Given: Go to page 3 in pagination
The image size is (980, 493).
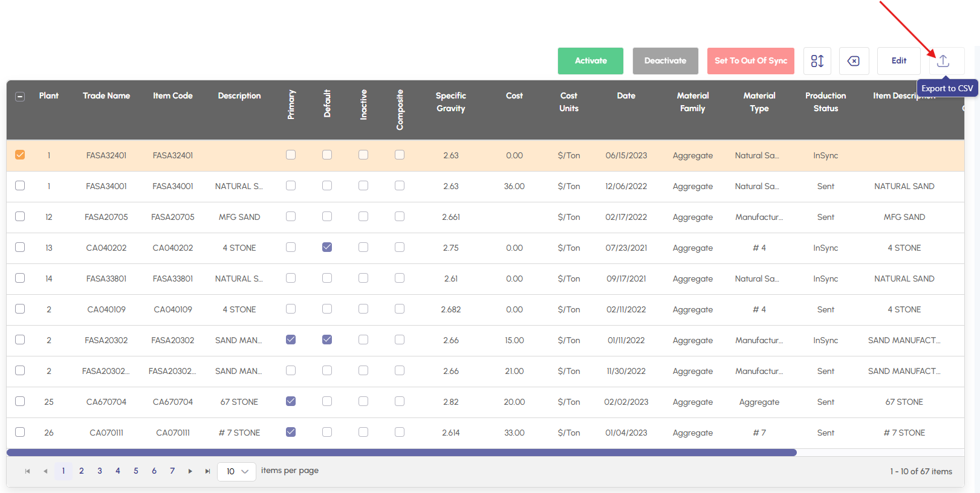Looking at the screenshot, I should coord(100,471).
